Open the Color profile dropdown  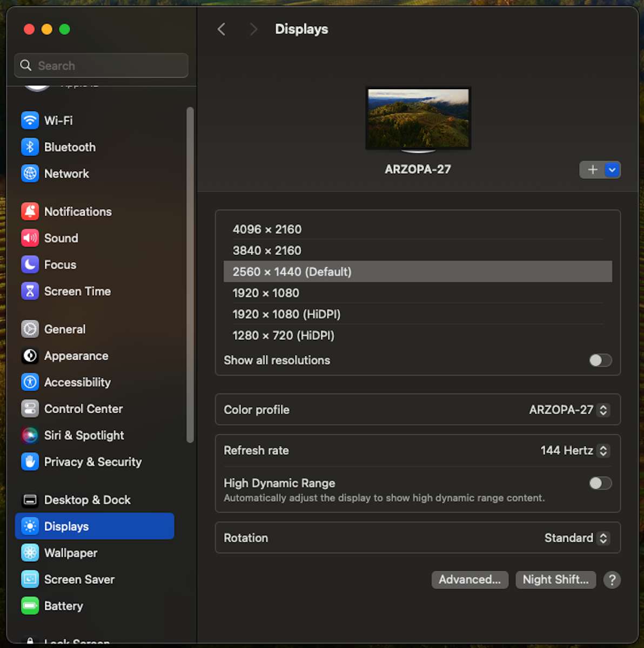click(x=603, y=409)
